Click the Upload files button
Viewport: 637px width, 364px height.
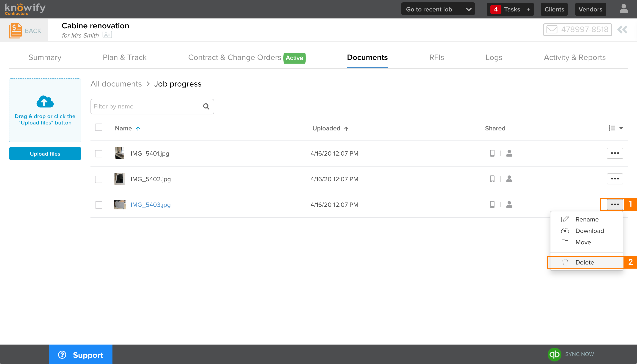point(45,154)
